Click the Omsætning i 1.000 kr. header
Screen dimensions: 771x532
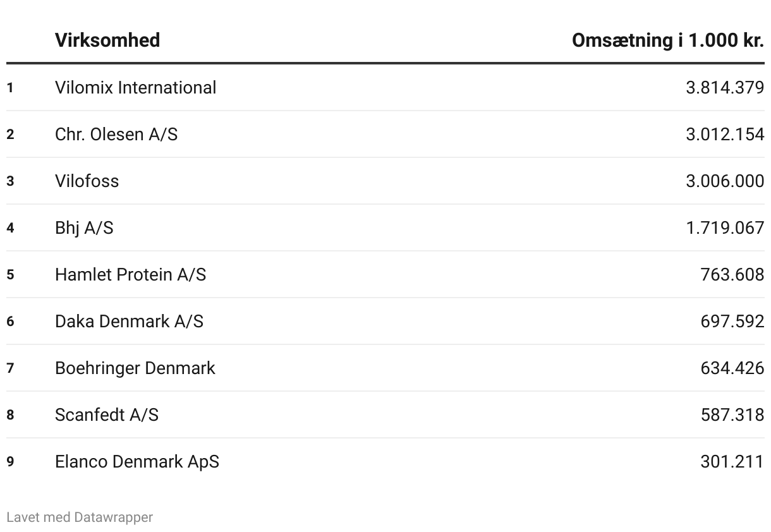tap(667, 40)
